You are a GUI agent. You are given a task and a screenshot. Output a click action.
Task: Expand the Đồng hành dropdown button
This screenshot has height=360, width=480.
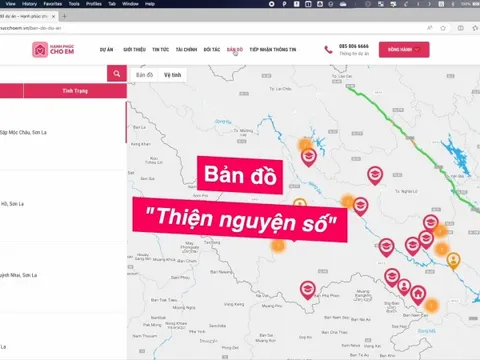[404, 50]
